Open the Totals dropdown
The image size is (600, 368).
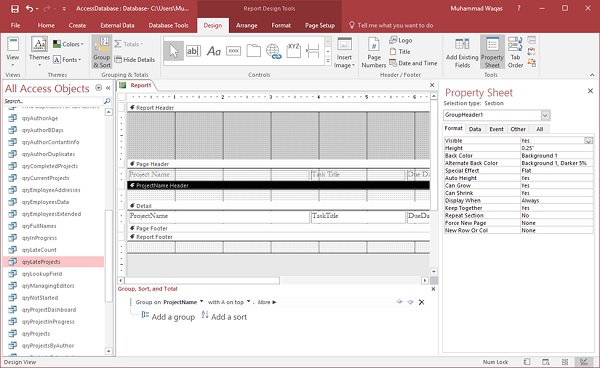coord(129,44)
